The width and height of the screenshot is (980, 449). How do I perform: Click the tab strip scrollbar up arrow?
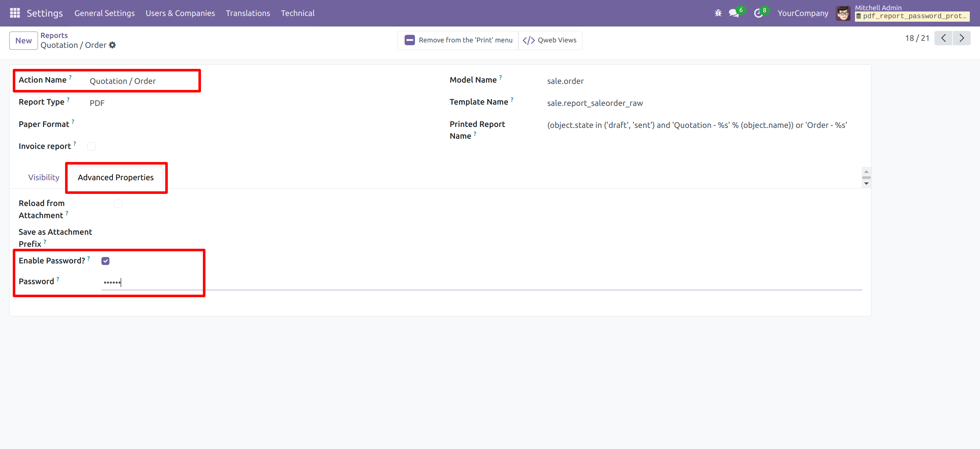[866, 172]
